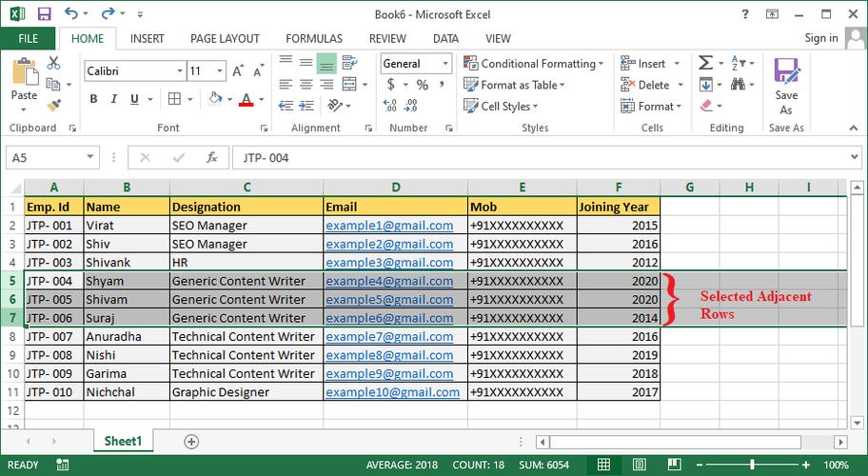
Task: Open the General number format dropdown
Action: [445, 64]
